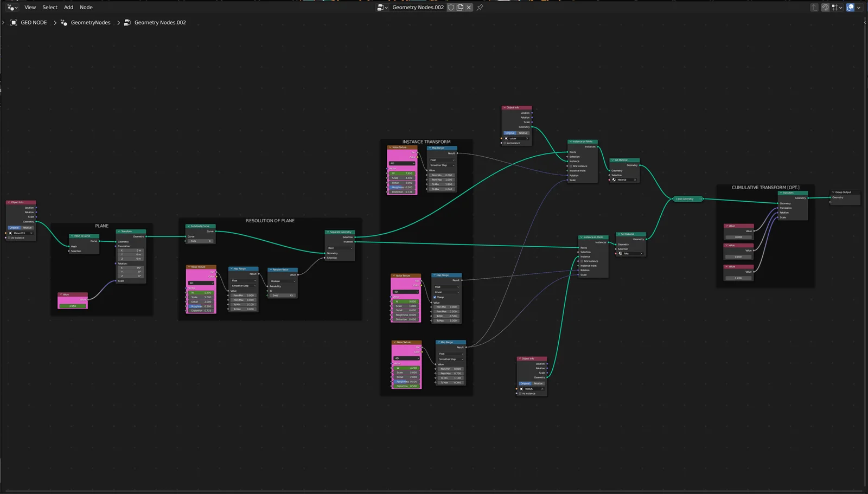This screenshot has width=868, height=494.
Task: Click the shield icon to add fake user
Action: [451, 7]
